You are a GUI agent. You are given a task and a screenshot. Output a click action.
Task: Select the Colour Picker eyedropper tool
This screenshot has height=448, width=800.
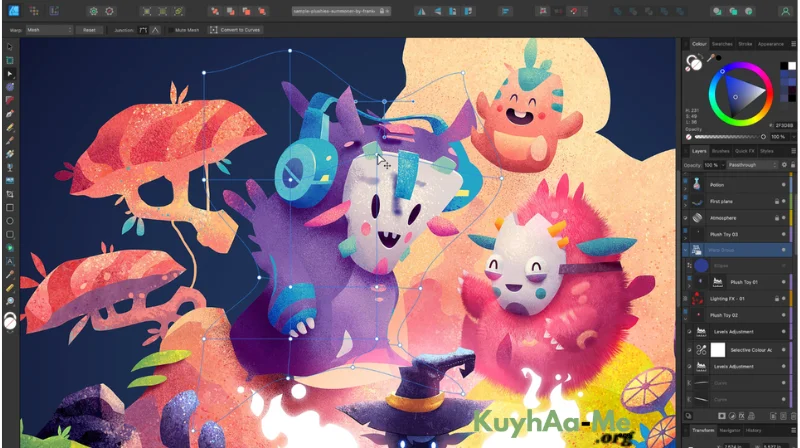pos(10,275)
